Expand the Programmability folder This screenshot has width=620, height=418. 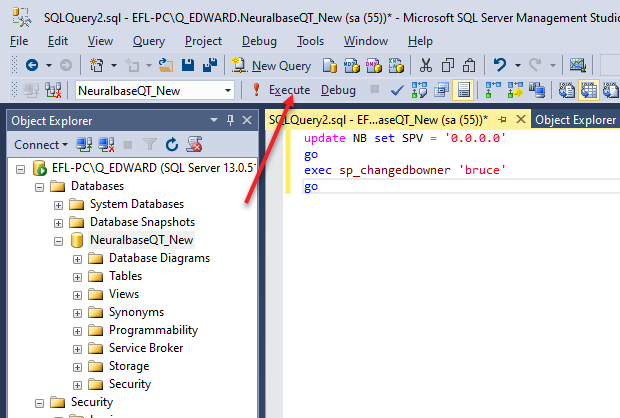[x=78, y=331]
